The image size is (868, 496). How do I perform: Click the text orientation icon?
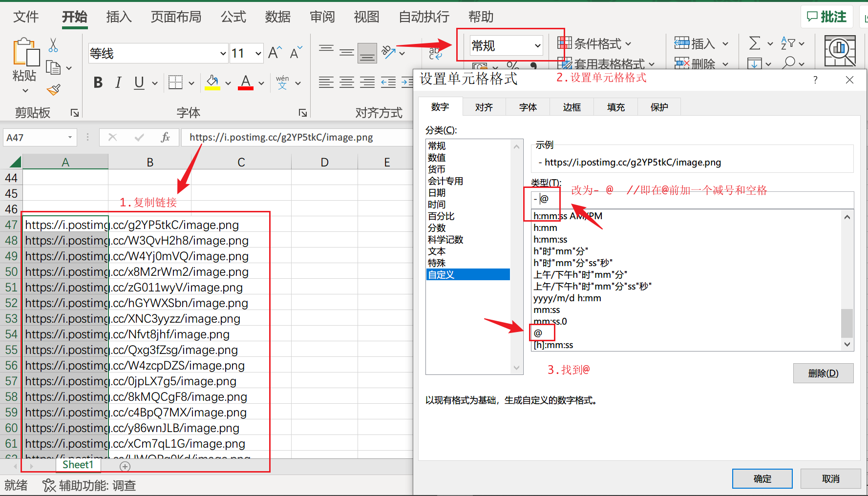click(388, 52)
